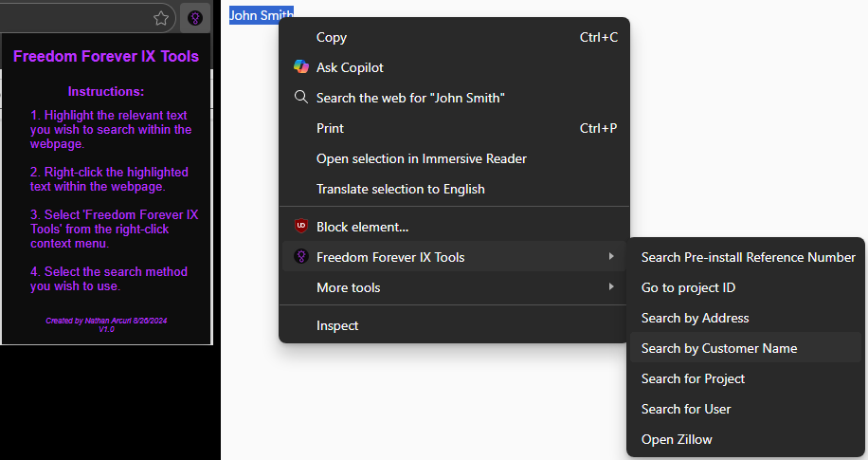Screen dimensions: 868x460
Task: Click Search by Customer Name
Action: (719, 348)
